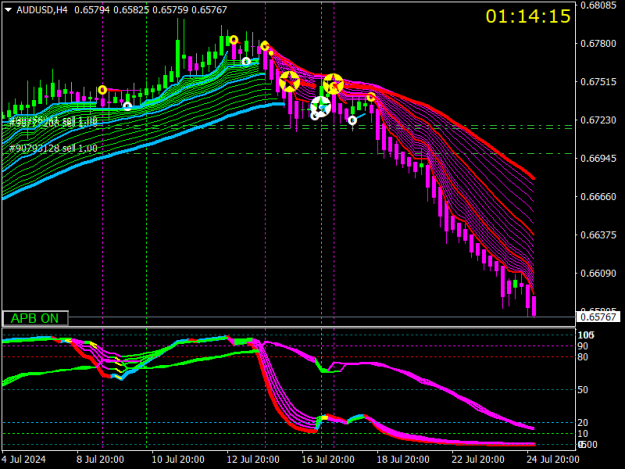Click the AUDUSD,H4 chart title text
625x469 pixels.
tap(42, 10)
